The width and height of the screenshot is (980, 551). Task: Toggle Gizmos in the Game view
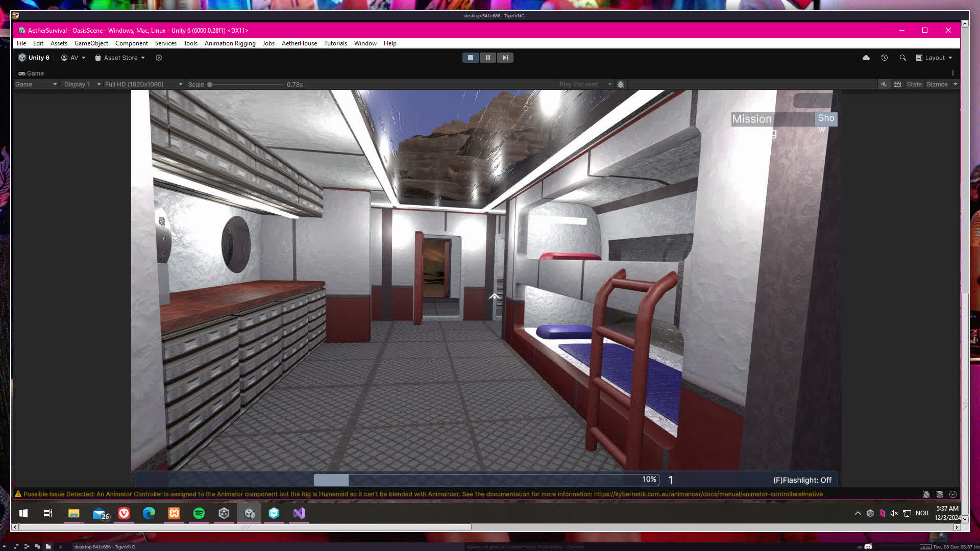click(x=937, y=84)
